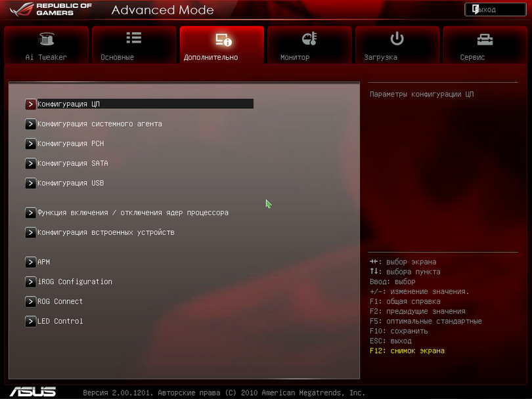Select Функция включения / отключения ядер процессора

click(x=133, y=213)
